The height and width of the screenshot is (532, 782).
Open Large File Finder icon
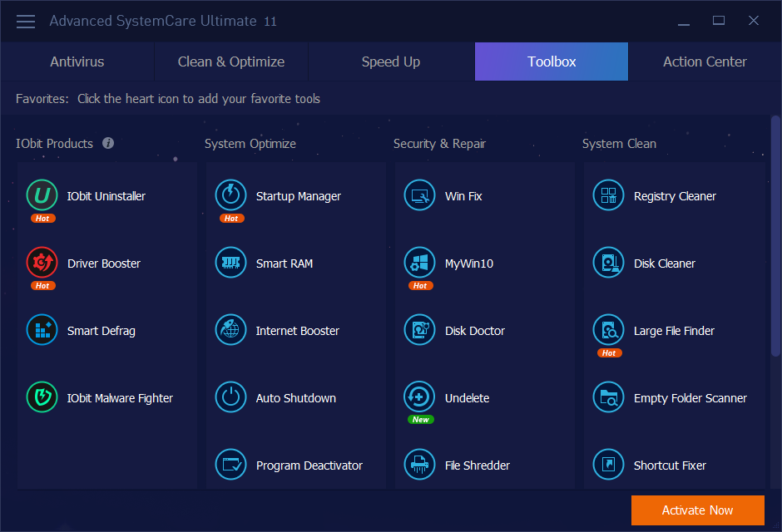coord(608,330)
